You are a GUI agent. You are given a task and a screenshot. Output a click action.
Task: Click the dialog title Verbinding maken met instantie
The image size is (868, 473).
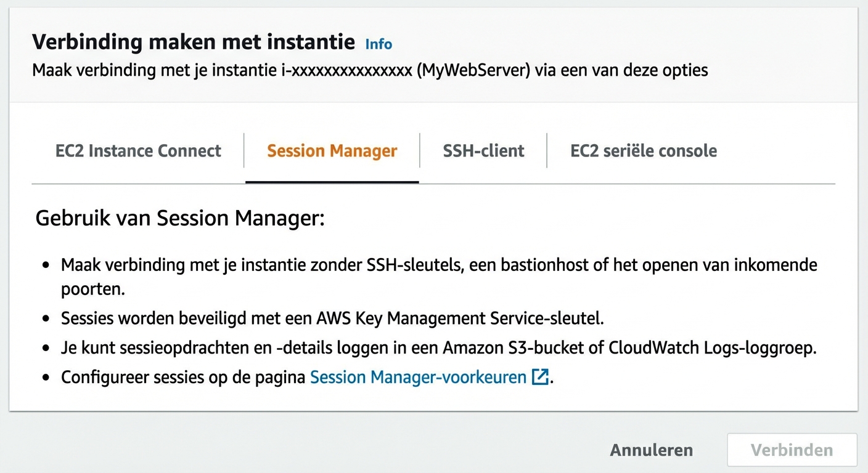pyautogui.click(x=194, y=41)
